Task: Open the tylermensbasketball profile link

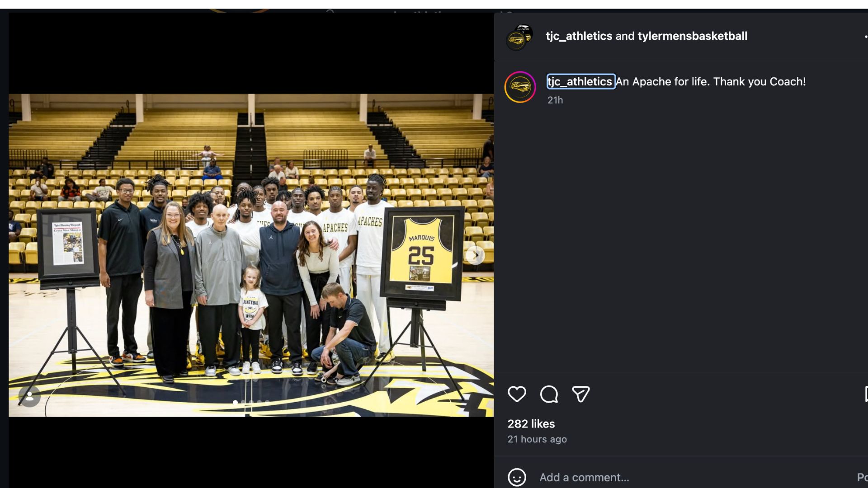Action: click(x=692, y=36)
